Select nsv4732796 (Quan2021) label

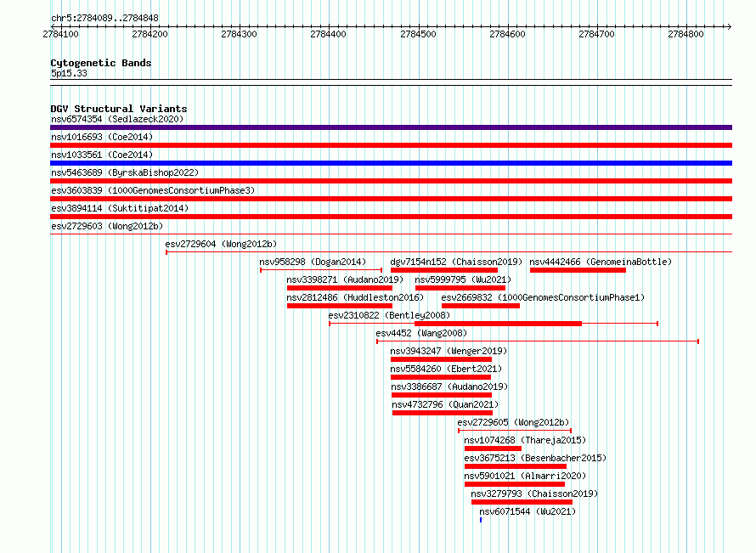[x=445, y=404]
